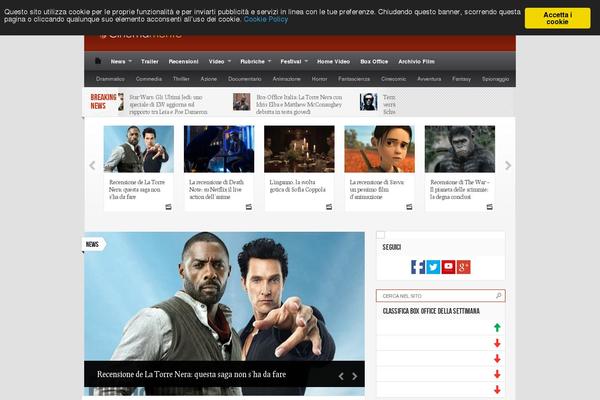Image resolution: width=600 pixels, height=400 pixels.
Task: Open L'inganno la svolta gotica title
Action: [298, 186]
